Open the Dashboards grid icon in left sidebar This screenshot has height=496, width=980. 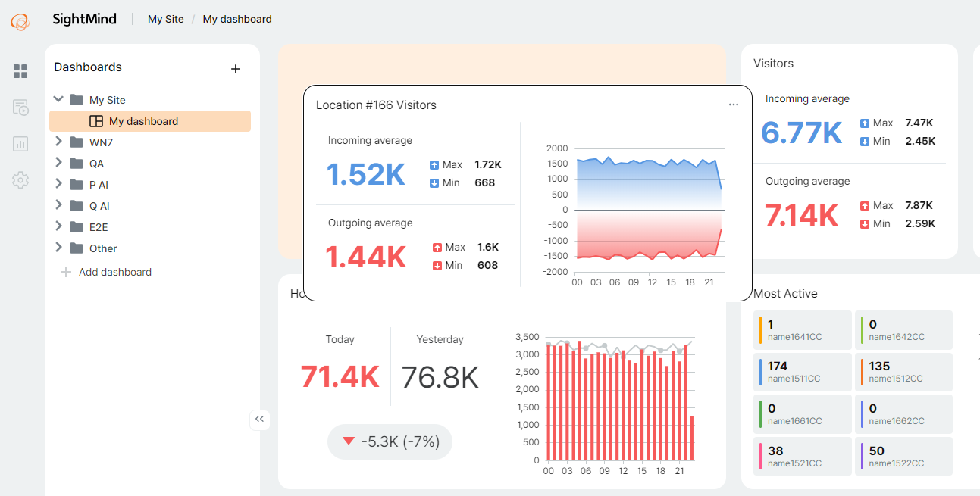tap(20, 71)
